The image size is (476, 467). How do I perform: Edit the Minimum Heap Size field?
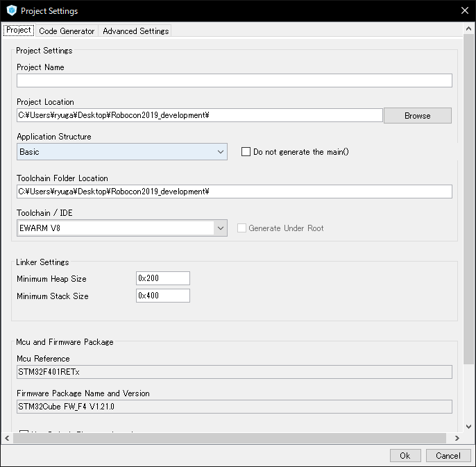coord(163,278)
